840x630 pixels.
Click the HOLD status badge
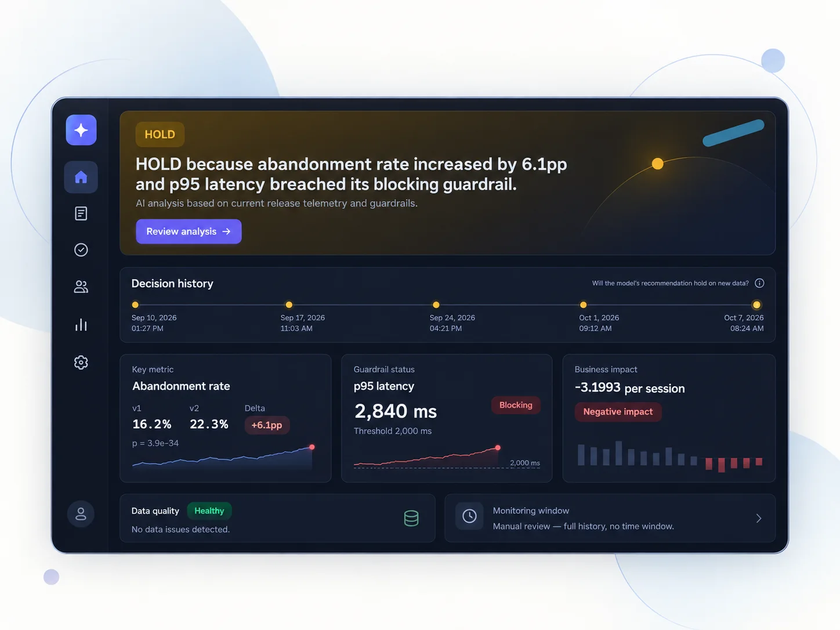[160, 135]
